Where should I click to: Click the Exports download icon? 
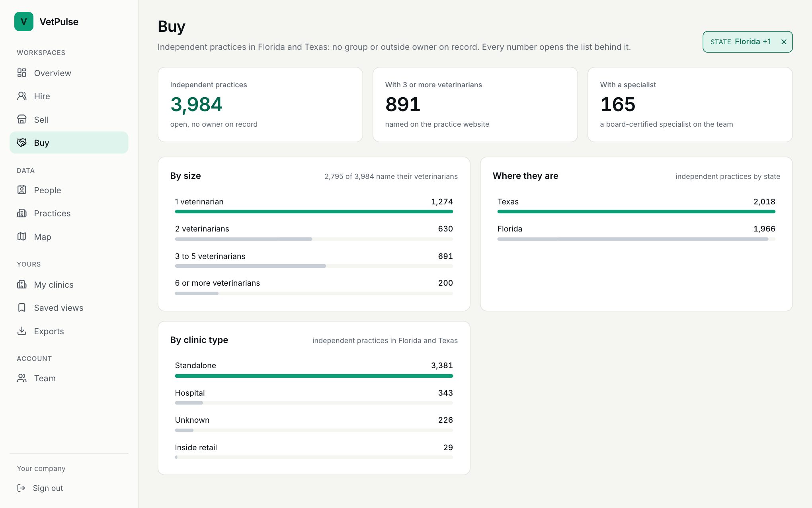click(22, 331)
